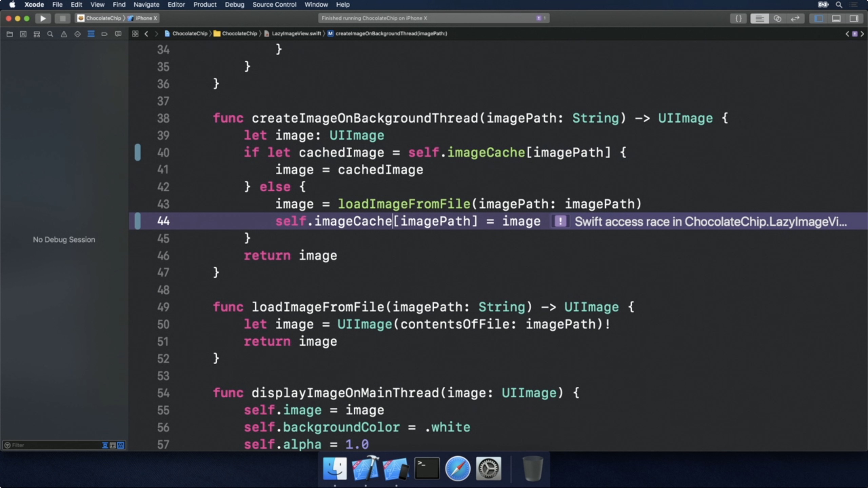Show the Issue navigator warning triangle

(64, 34)
